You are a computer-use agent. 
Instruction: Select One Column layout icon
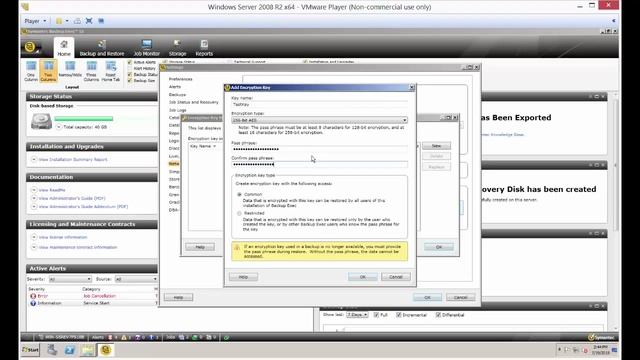coord(31,71)
